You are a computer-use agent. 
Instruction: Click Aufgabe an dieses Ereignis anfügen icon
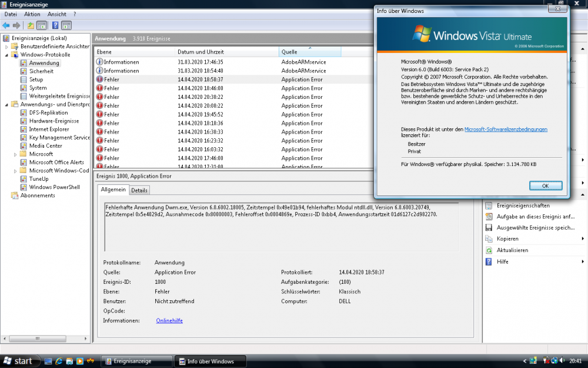[x=489, y=217]
